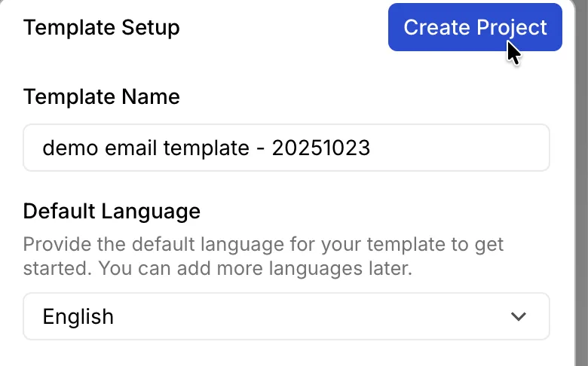The height and width of the screenshot is (366, 588).
Task: Open the Default Language dropdown
Action: tap(286, 316)
